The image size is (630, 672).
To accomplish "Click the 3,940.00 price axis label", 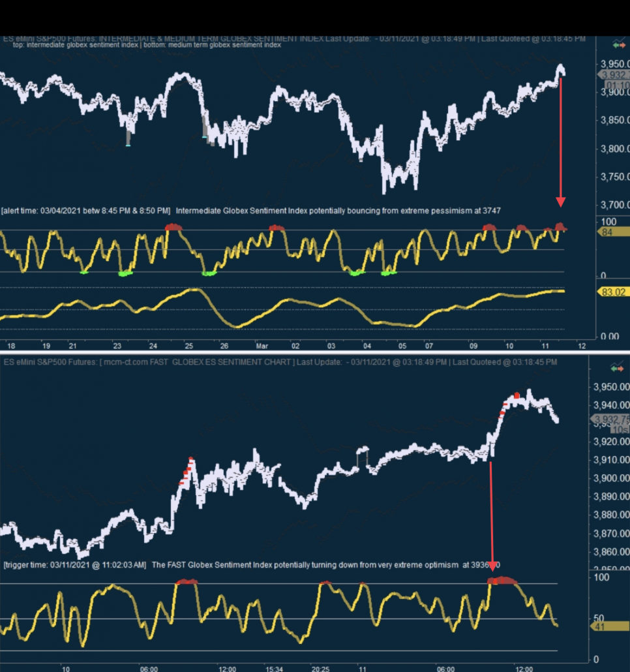I will 612,405.
